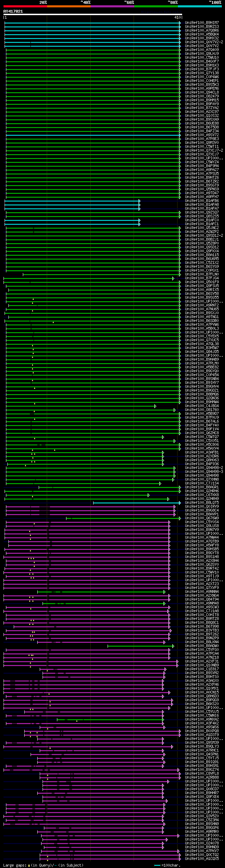Image resolution: width=225 pixels, height=868 pixels.
Task: Select hit UniRef100_A5B0L3
Action: (x=202, y=329)
